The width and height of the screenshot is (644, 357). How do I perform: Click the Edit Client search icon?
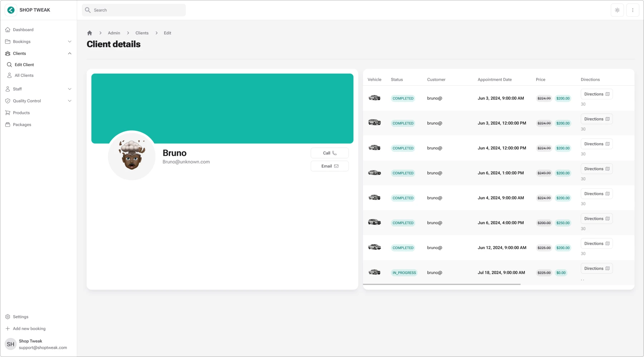[x=10, y=65]
